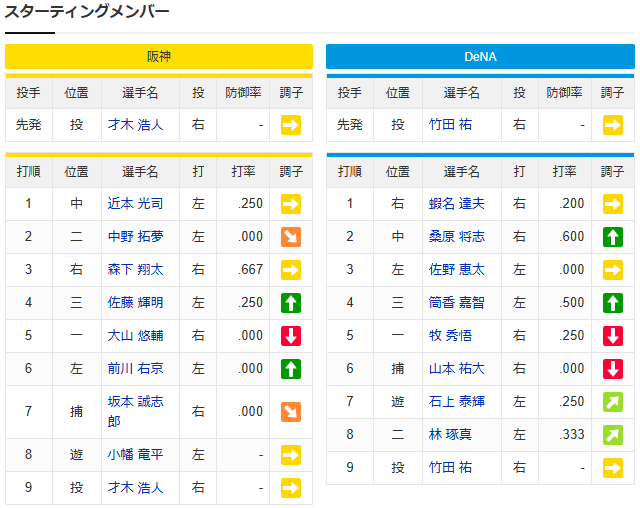Click the 位置 header in DeNA batting table
640x508 pixels.
click(x=398, y=171)
